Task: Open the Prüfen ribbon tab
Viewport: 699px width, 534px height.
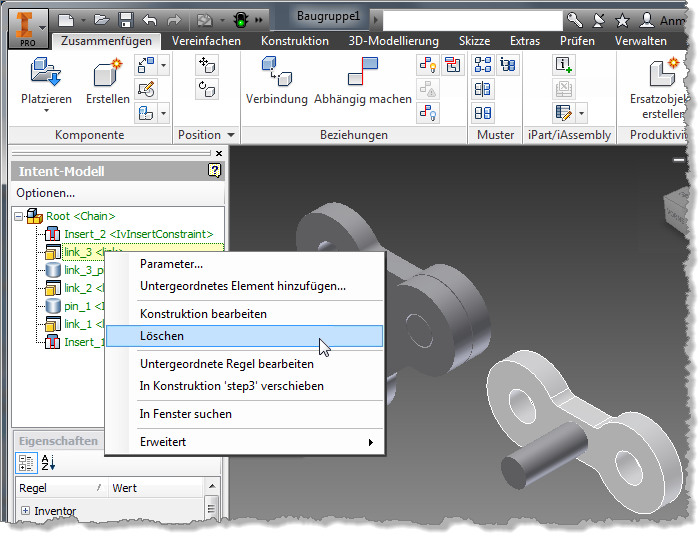Action: (577, 41)
